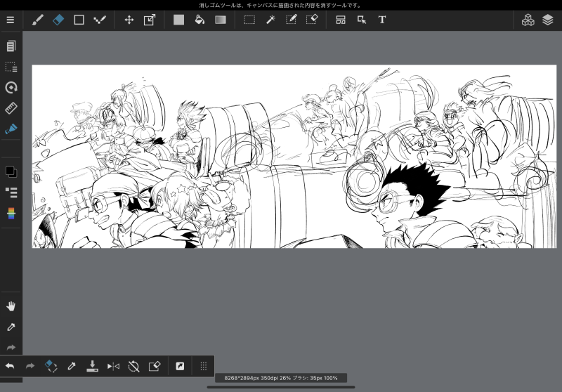Open the rainbow color palette panel

point(11,214)
